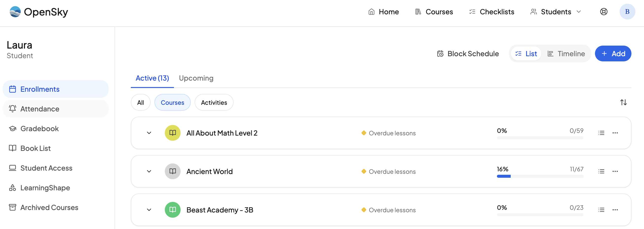Open the user avatar labeled B
The height and width of the screenshot is (229, 644).
pyautogui.click(x=627, y=12)
